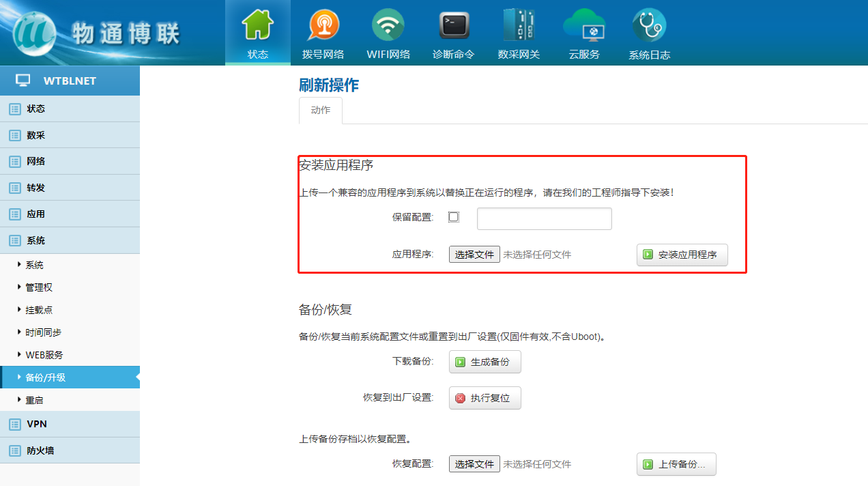Click the 状态 home icon
868x486 pixels.
click(x=257, y=26)
